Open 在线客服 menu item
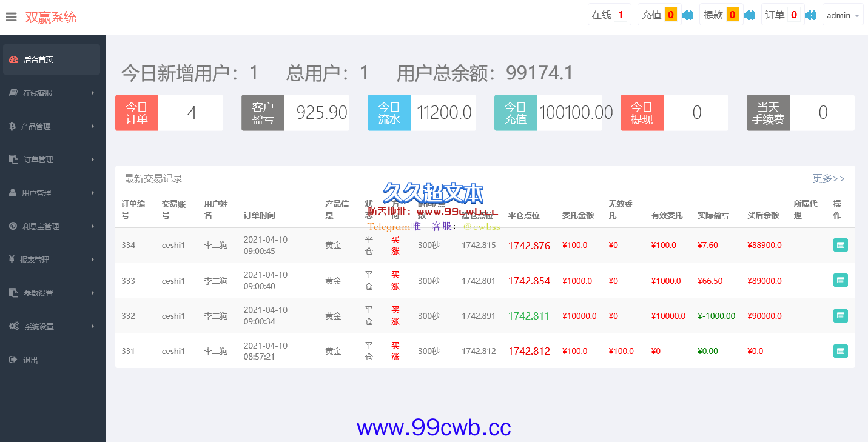The height and width of the screenshot is (442, 868). 52,93
